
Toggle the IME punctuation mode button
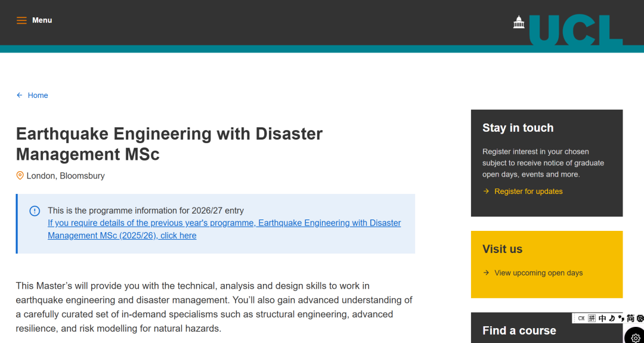(621, 319)
